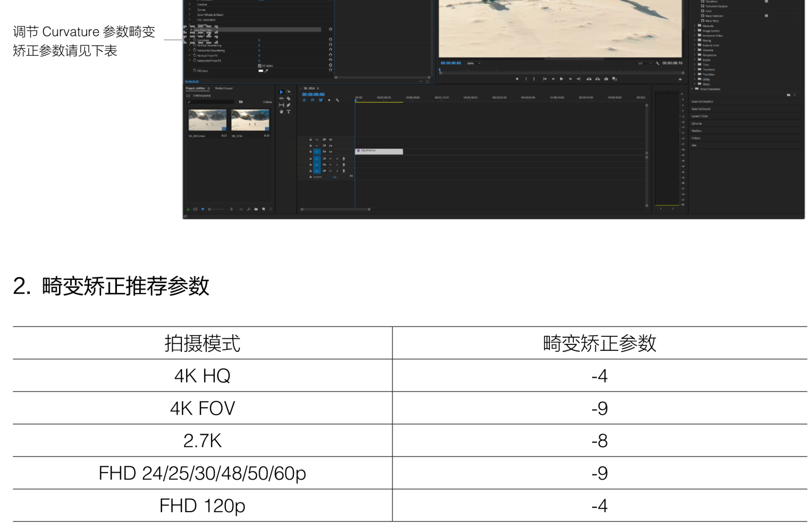
Task: Toggle Fill Color animation stopwatch
Action: coord(194,70)
